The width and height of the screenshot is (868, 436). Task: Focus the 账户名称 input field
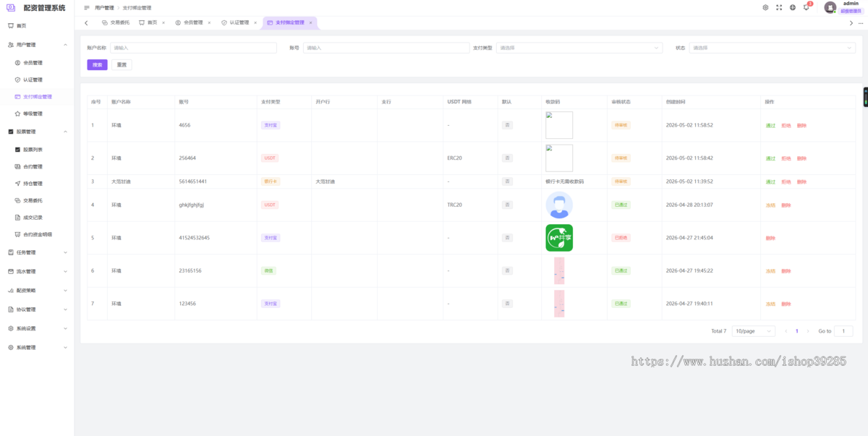coord(193,48)
